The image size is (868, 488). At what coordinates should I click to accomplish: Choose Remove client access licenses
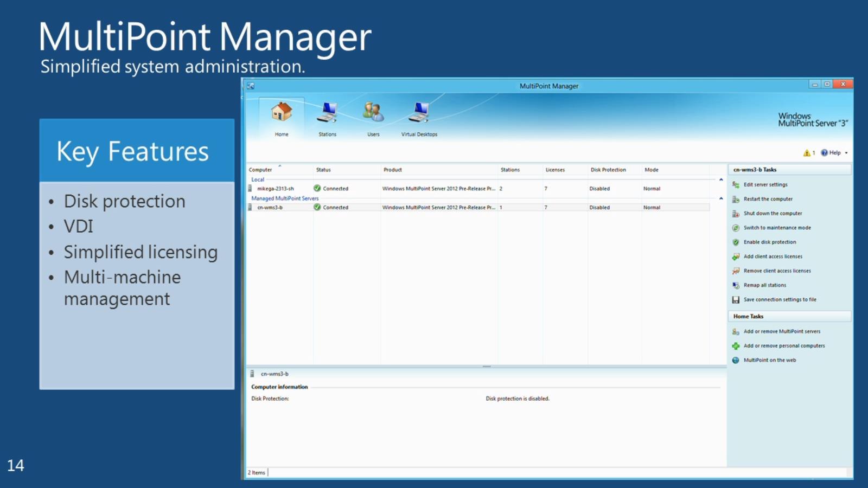pos(777,271)
